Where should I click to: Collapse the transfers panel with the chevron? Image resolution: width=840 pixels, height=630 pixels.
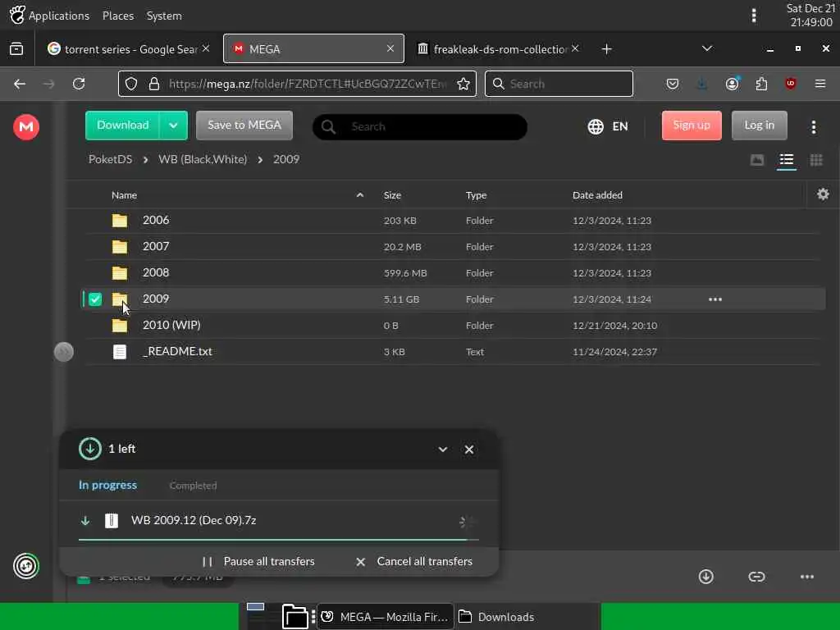[442, 450]
